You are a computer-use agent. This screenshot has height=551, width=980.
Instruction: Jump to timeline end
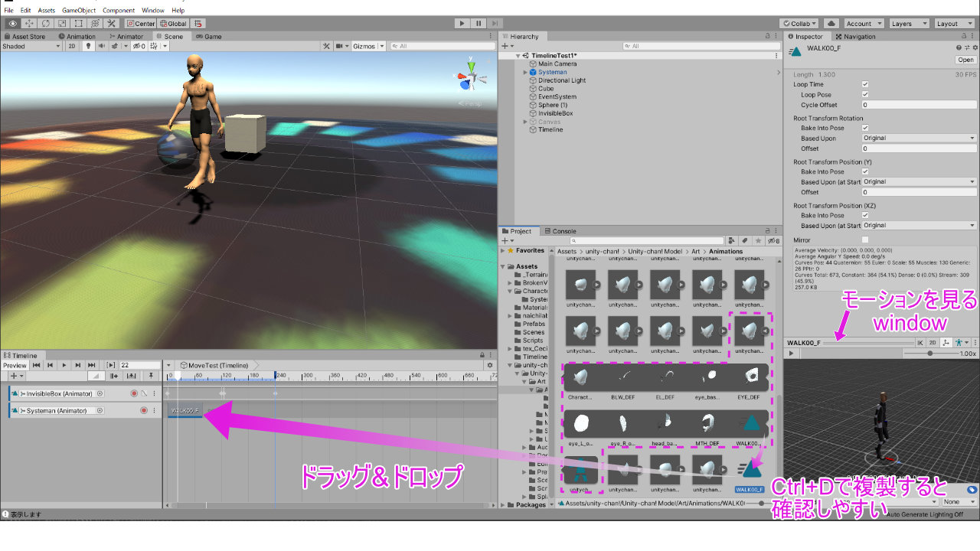coord(92,365)
